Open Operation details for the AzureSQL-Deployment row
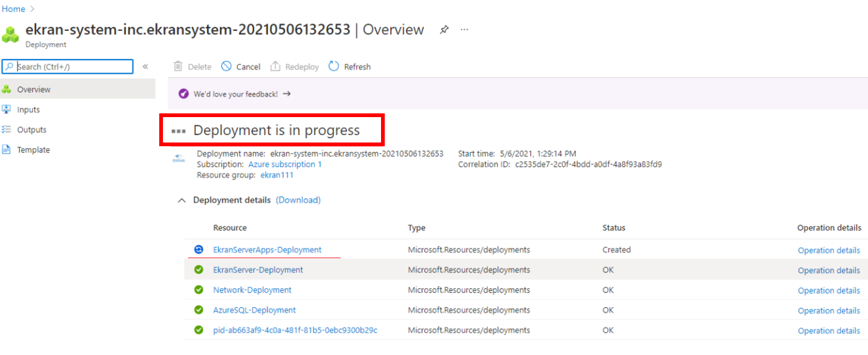868x355 pixels. (828, 310)
